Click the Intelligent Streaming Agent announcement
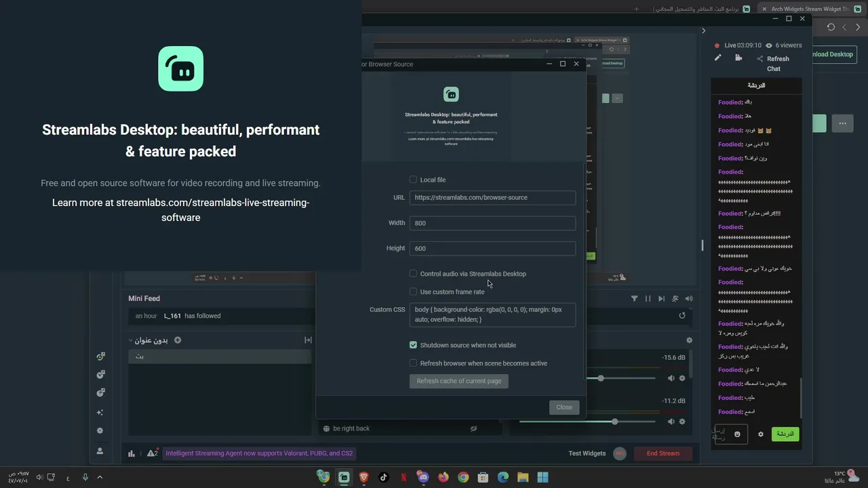 pyautogui.click(x=259, y=453)
